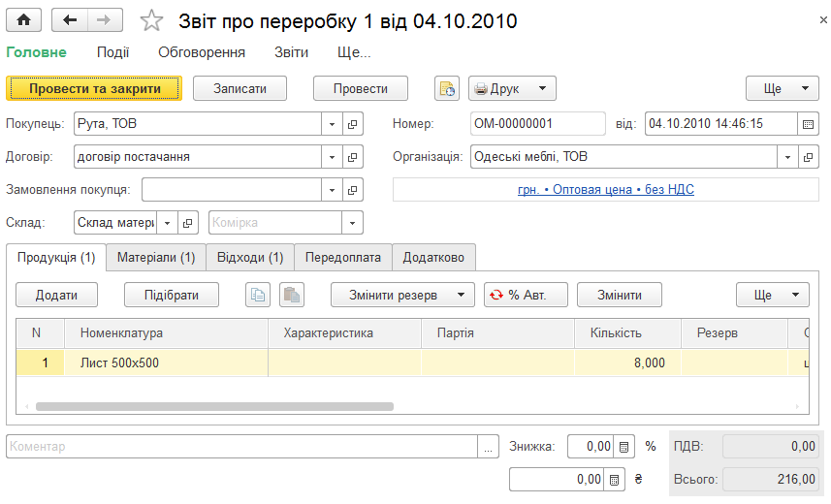Close the document with the X
This screenshot has width=831, height=504.
[x=823, y=20]
